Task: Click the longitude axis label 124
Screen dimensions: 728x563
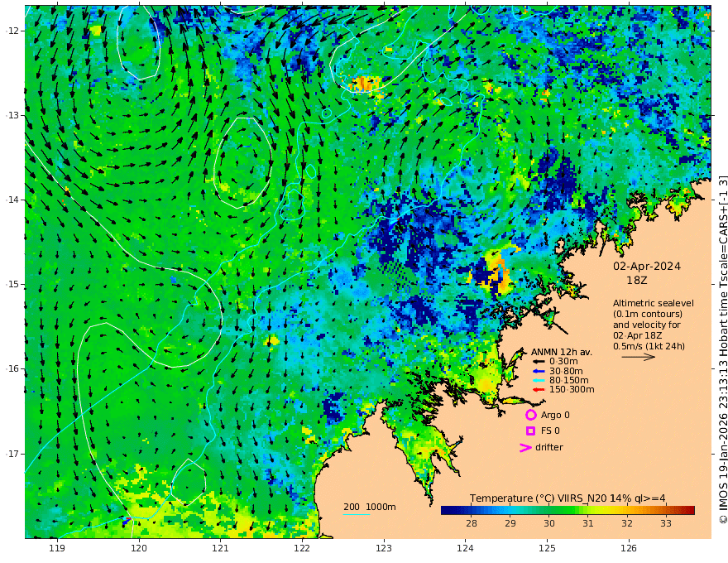Action: pyautogui.click(x=466, y=548)
